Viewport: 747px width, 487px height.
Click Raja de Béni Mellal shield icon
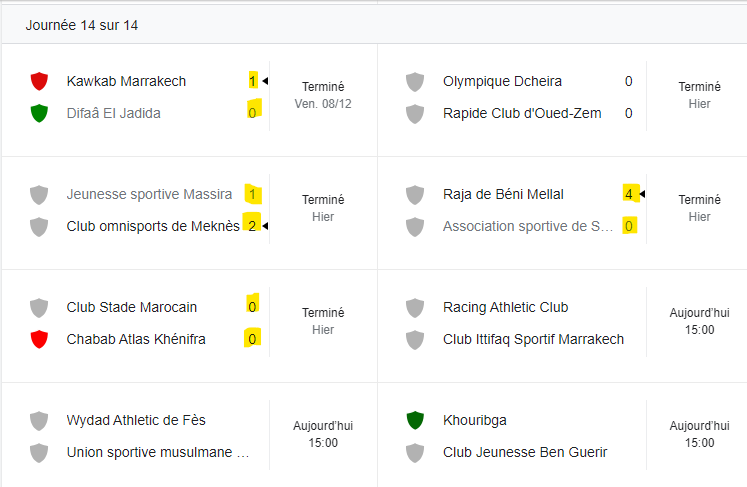pyautogui.click(x=416, y=194)
